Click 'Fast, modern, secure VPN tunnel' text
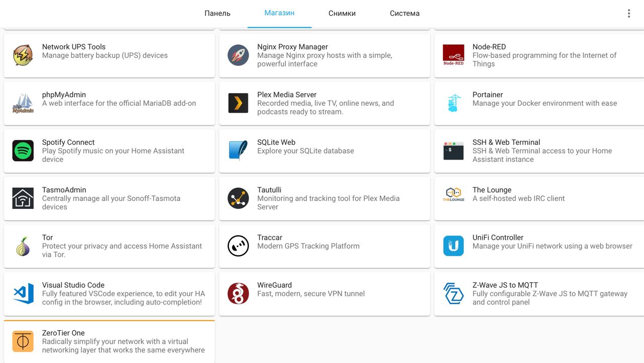This screenshot has height=363, width=644. 311,294
